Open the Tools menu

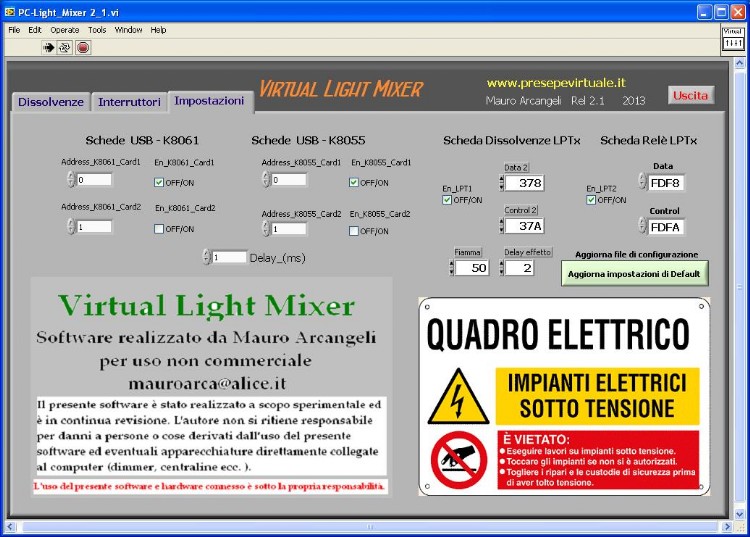tap(97, 30)
